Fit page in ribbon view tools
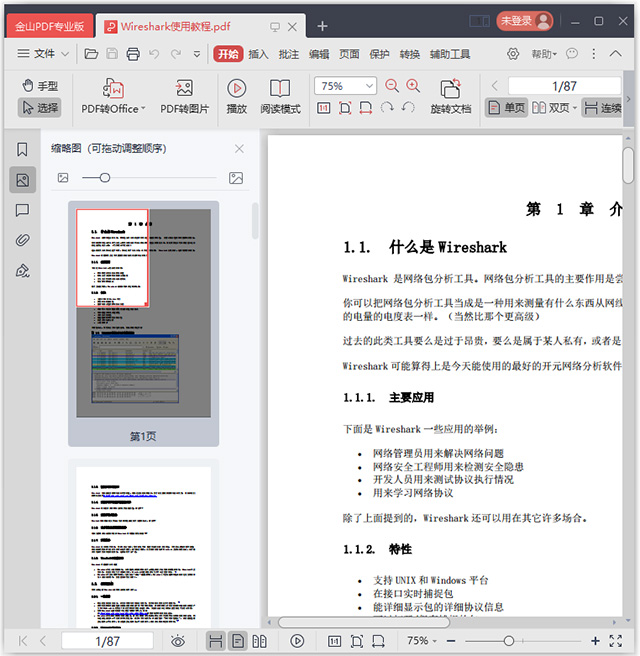The image size is (640, 656). coord(345,108)
